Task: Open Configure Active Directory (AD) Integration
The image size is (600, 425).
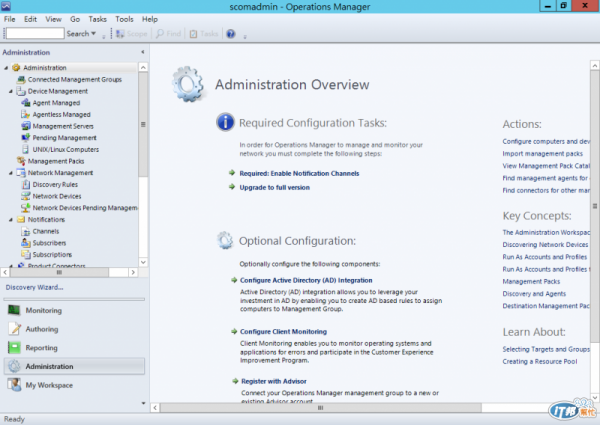Action: pyautogui.click(x=306, y=280)
